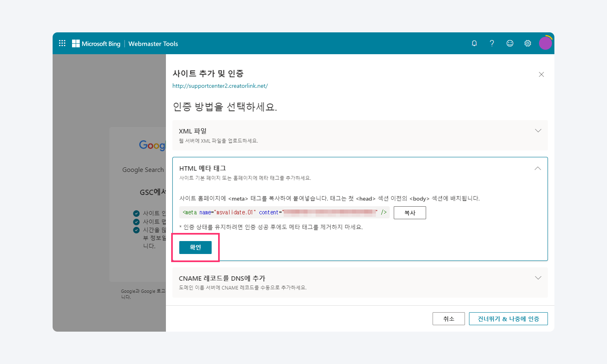Click the Google logo in background panel
The height and width of the screenshot is (364, 607).
click(153, 145)
